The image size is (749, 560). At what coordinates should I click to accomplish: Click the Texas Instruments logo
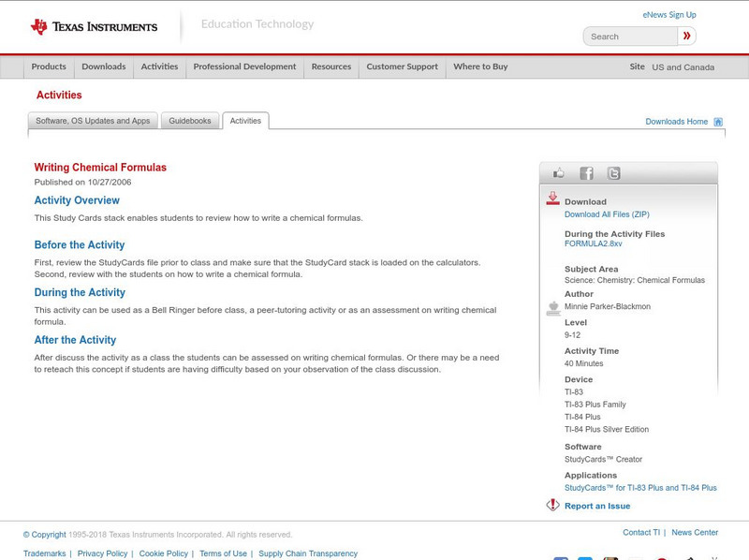94,26
